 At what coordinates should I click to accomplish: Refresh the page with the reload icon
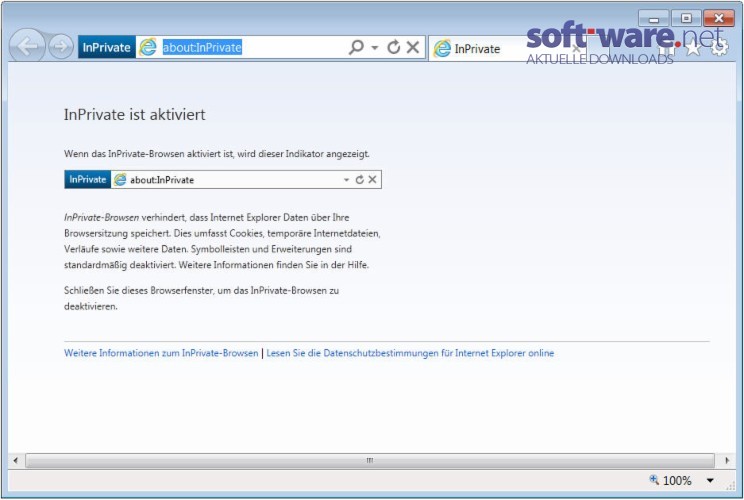(x=393, y=47)
